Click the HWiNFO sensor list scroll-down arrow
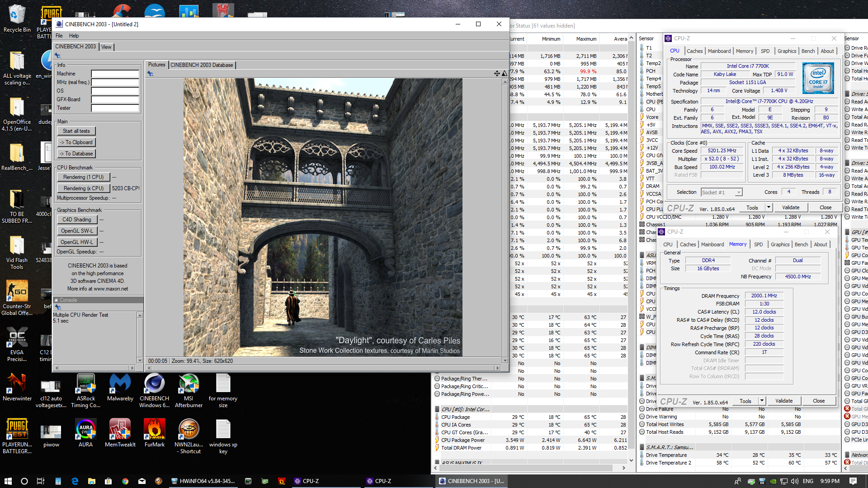 point(631,460)
